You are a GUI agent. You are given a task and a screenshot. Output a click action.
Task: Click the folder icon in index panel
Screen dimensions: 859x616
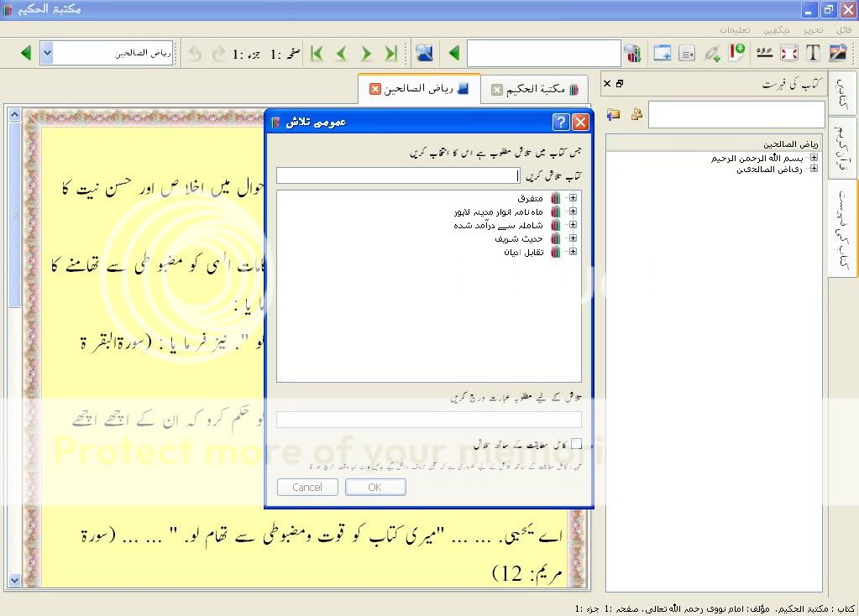click(x=614, y=114)
